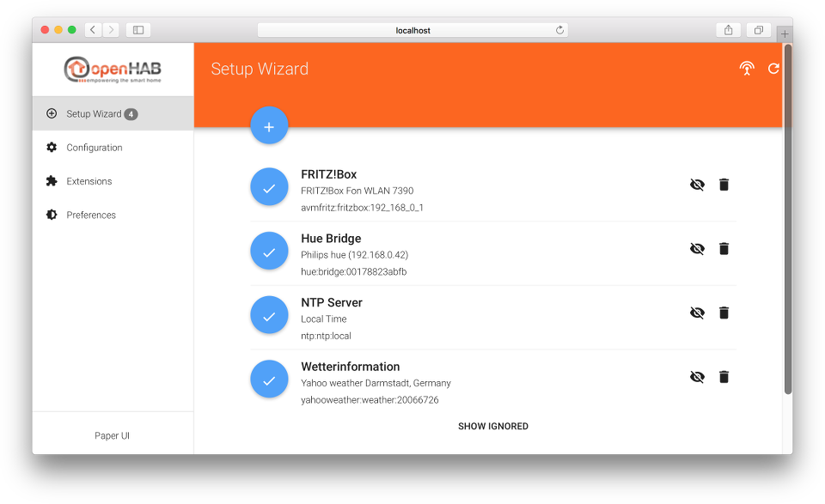This screenshot has width=825, height=504.
Task: Approve the Hue Bridge discovery result
Action: tap(269, 252)
